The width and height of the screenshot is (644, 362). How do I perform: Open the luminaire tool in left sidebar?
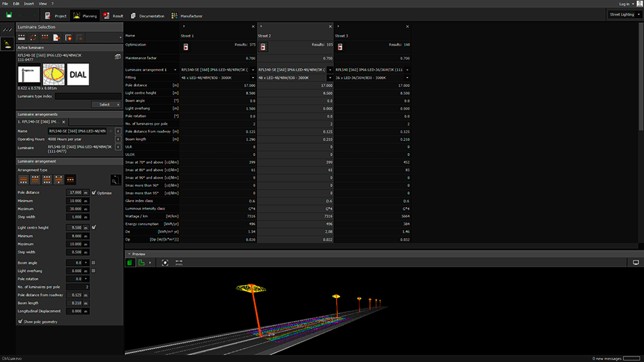pos(7,44)
